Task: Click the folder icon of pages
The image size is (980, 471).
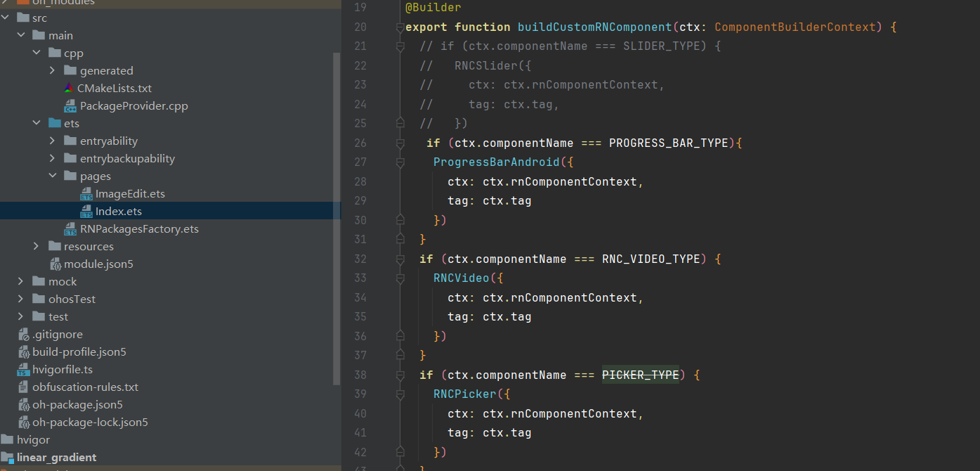Action: 70,176
